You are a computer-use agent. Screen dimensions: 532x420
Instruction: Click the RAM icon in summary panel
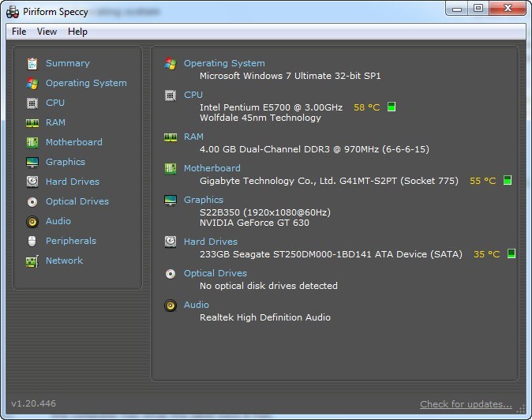point(170,137)
